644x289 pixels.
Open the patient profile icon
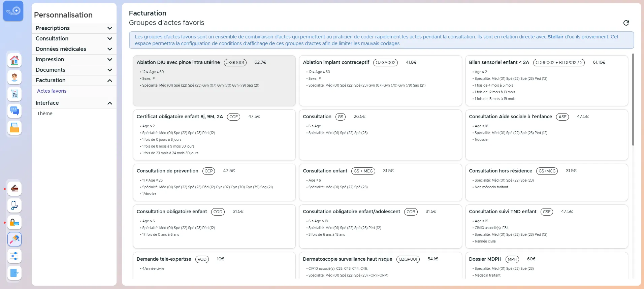pos(14,77)
